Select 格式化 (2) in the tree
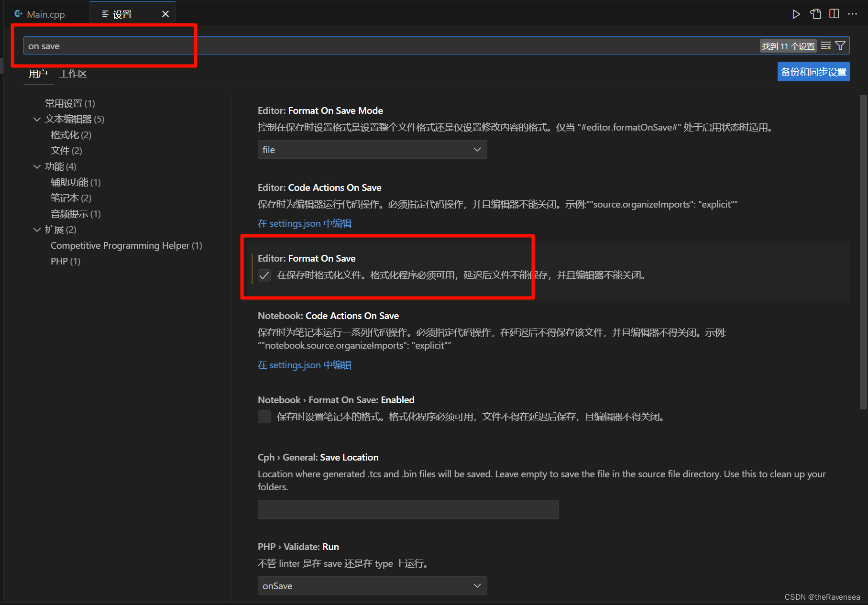The width and height of the screenshot is (868, 605). pos(71,135)
